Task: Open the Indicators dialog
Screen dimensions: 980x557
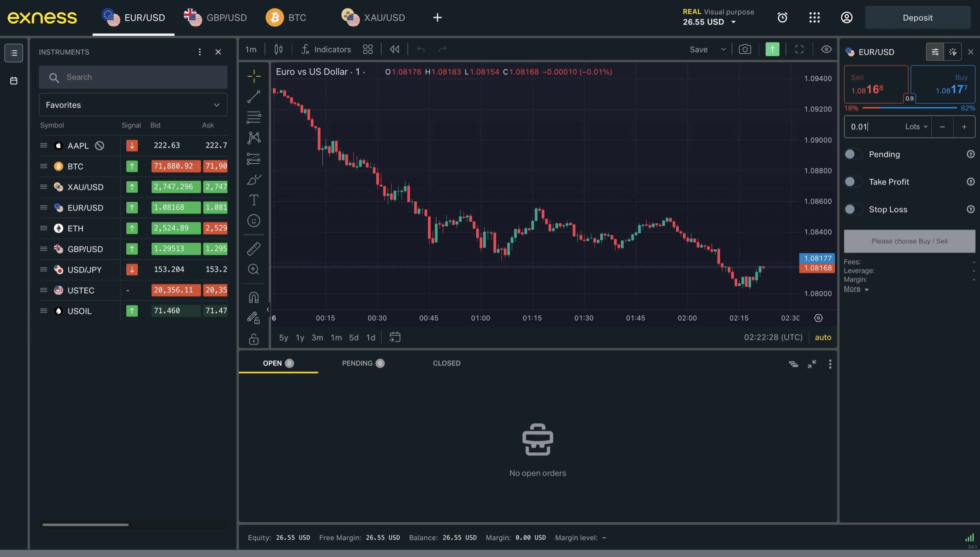Action: pos(326,49)
